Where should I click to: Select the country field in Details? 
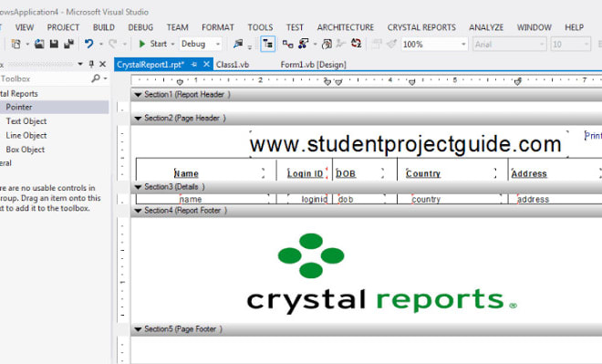pos(456,199)
